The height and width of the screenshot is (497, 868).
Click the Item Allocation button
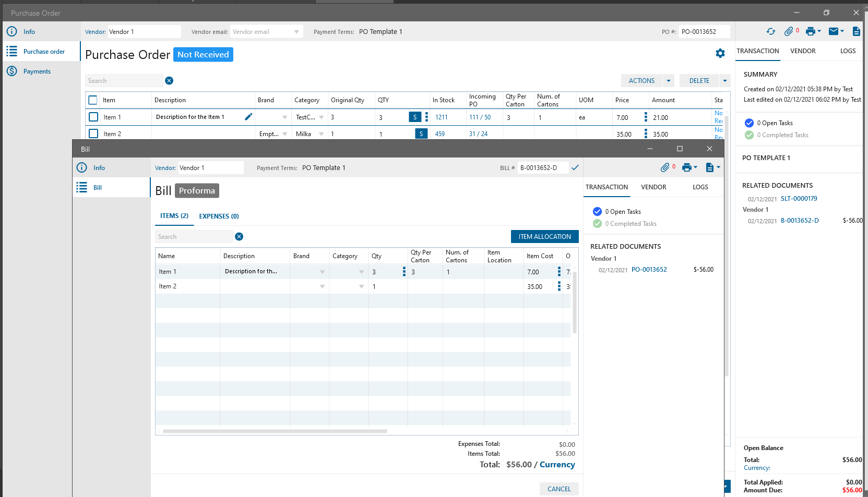point(544,237)
